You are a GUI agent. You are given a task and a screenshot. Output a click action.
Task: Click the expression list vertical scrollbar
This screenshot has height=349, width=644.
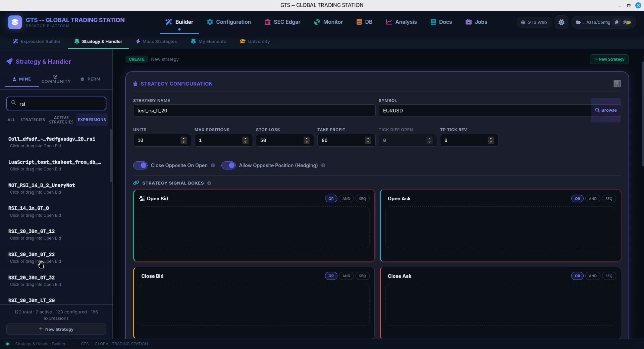click(111, 156)
